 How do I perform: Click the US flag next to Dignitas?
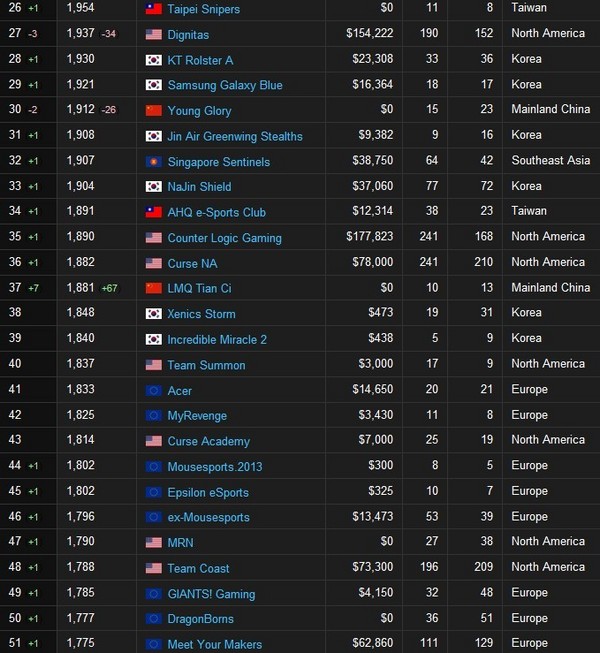(x=153, y=34)
